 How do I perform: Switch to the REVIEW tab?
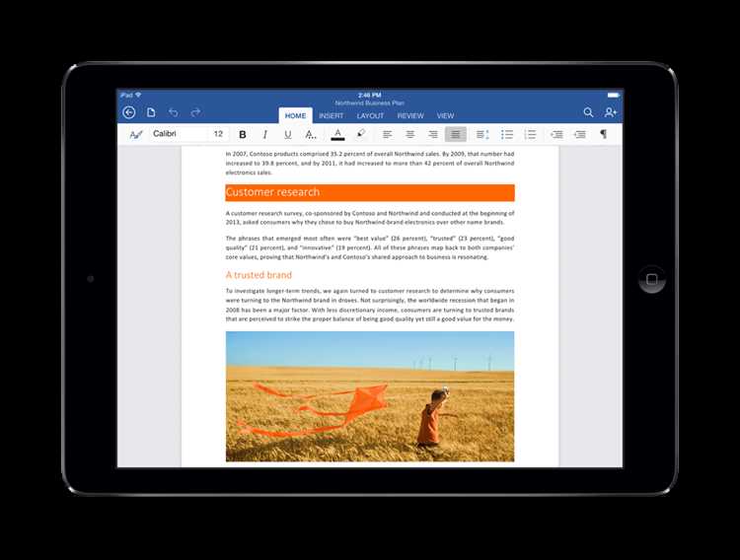[410, 115]
